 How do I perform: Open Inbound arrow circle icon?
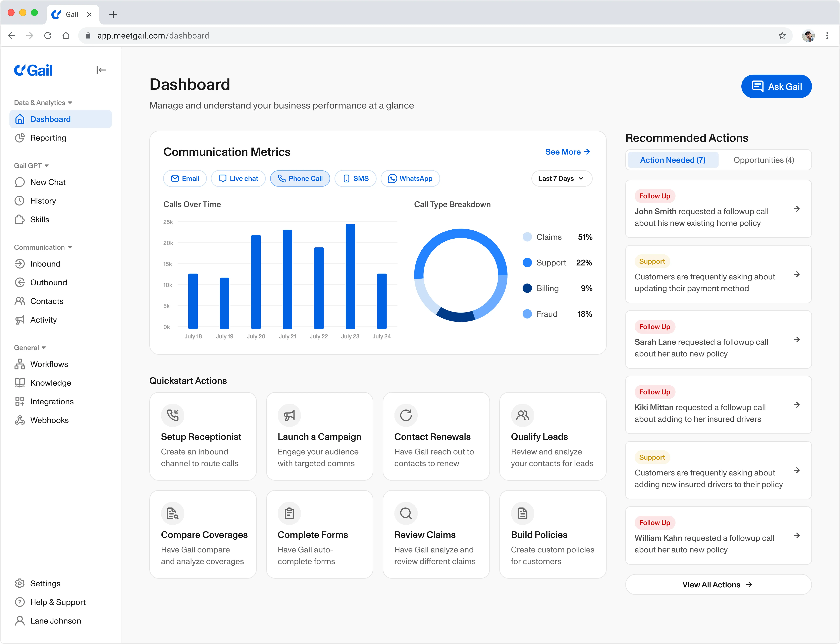click(x=20, y=264)
